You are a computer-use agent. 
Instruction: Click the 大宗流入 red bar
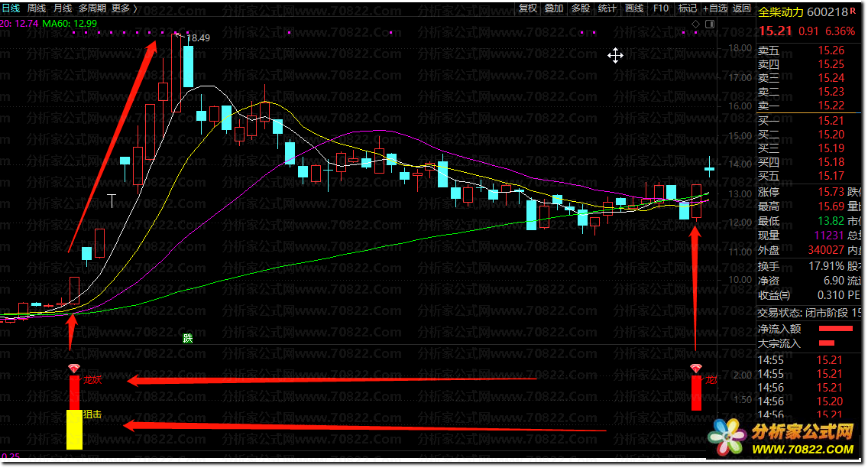point(827,343)
